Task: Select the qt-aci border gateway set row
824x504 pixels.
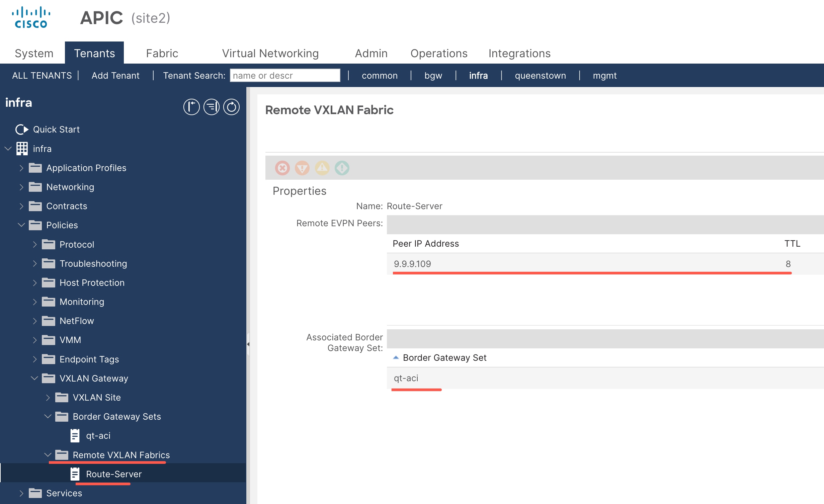Action: point(605,378)
